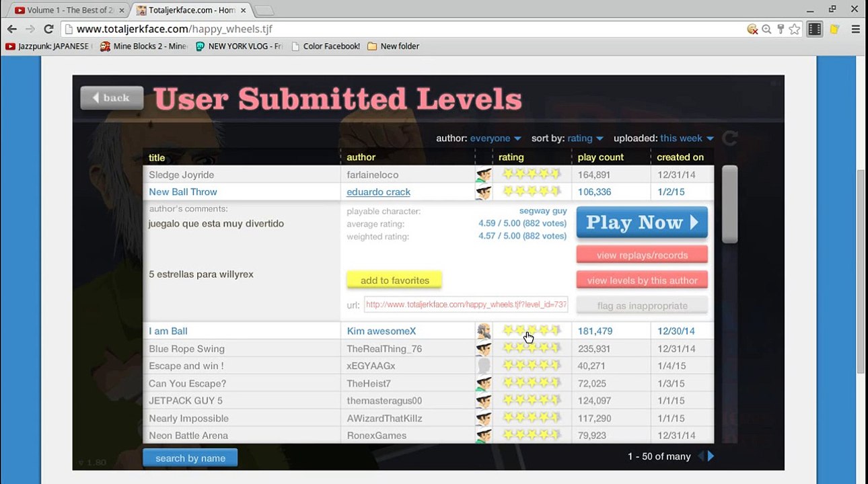Select the Can You Escape? level
This screenshot has width=868, height=484.
point(428,383)
